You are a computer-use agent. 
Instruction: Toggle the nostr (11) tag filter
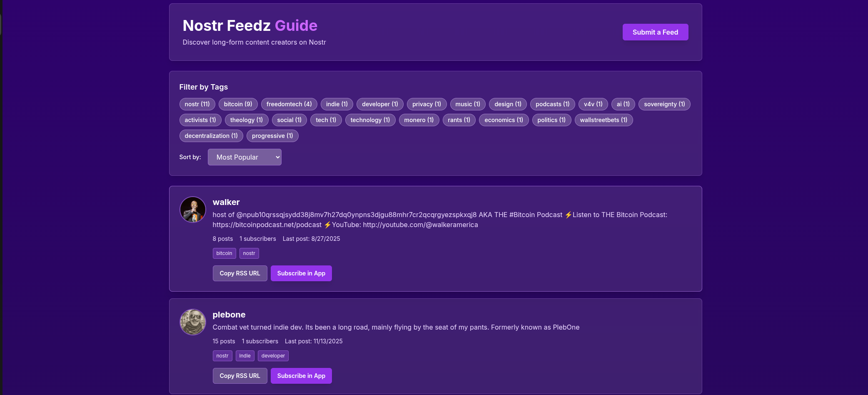(x=197, y=104)
